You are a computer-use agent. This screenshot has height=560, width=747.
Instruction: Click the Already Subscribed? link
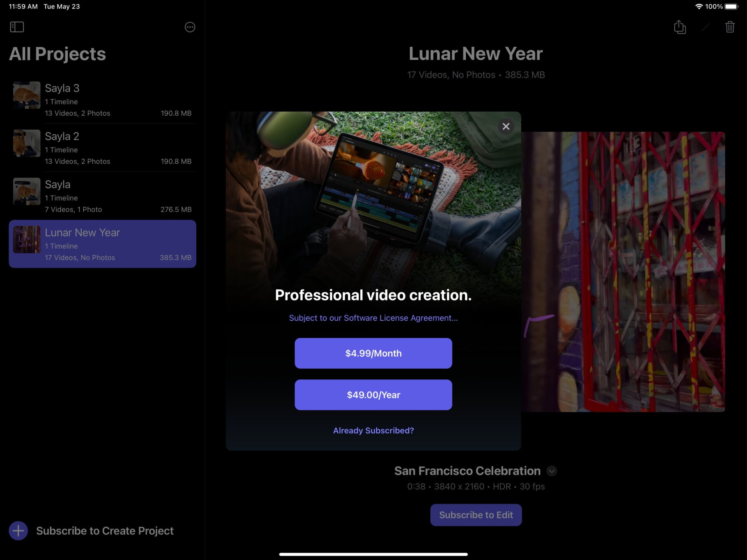click(x=373, y=430)
